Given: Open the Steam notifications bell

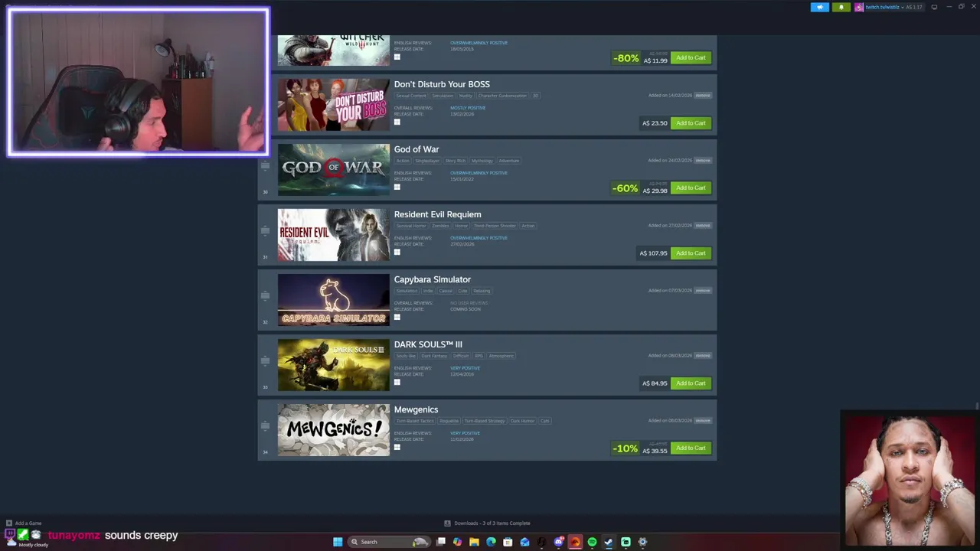Looking at the screenshot, I should pyautogui.click(x=841, y=7).
